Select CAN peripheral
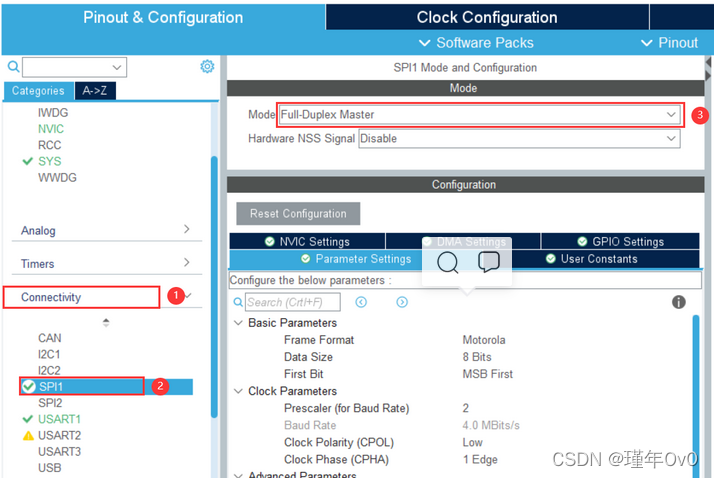 pyautogui.click(x=50, y=338)
